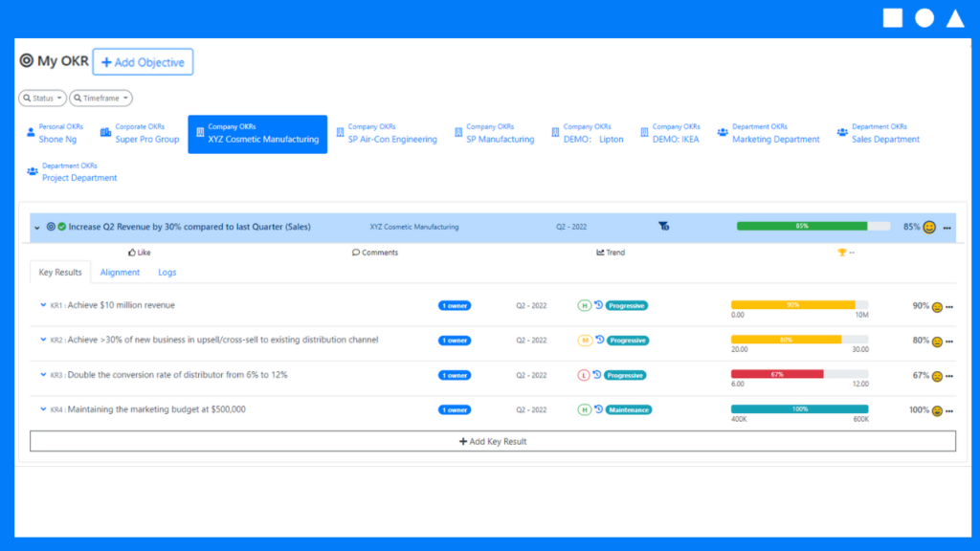Open Project Department OKRs
Viewport: 980px width, 551px height.
72,172
